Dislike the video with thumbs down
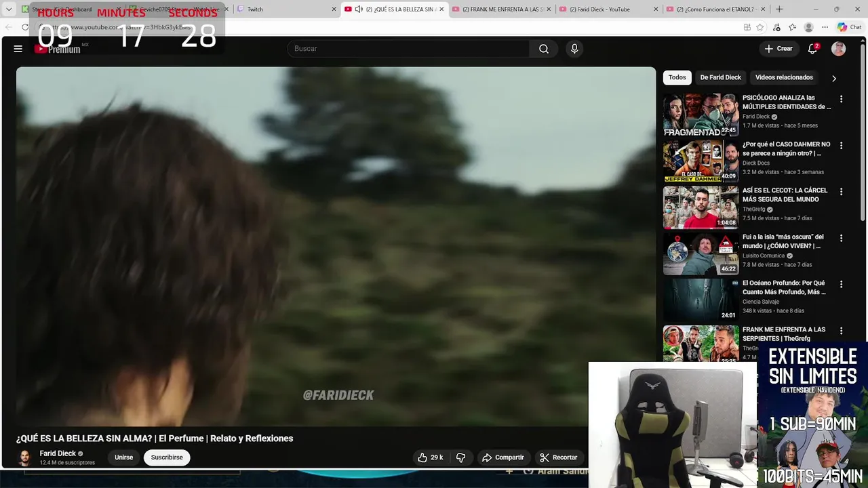Screen dimensions: 868x488 tap(460, 457)
